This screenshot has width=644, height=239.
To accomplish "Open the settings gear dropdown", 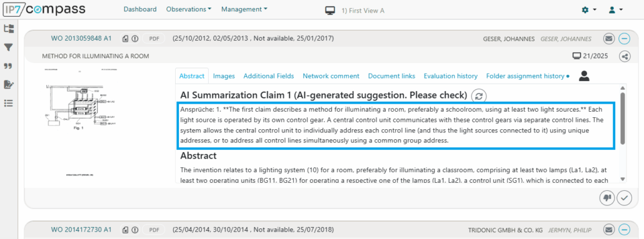I will (589, 10).
